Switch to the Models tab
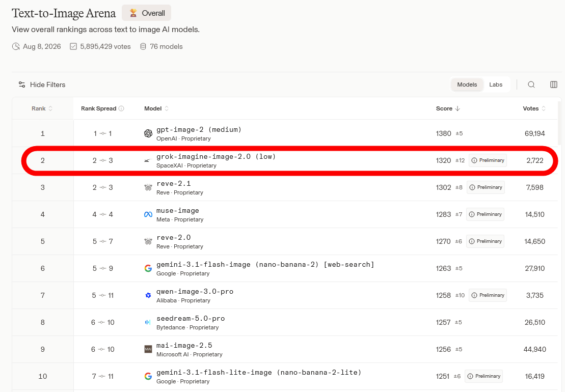The image size is (565, 392). click(467, 85)
